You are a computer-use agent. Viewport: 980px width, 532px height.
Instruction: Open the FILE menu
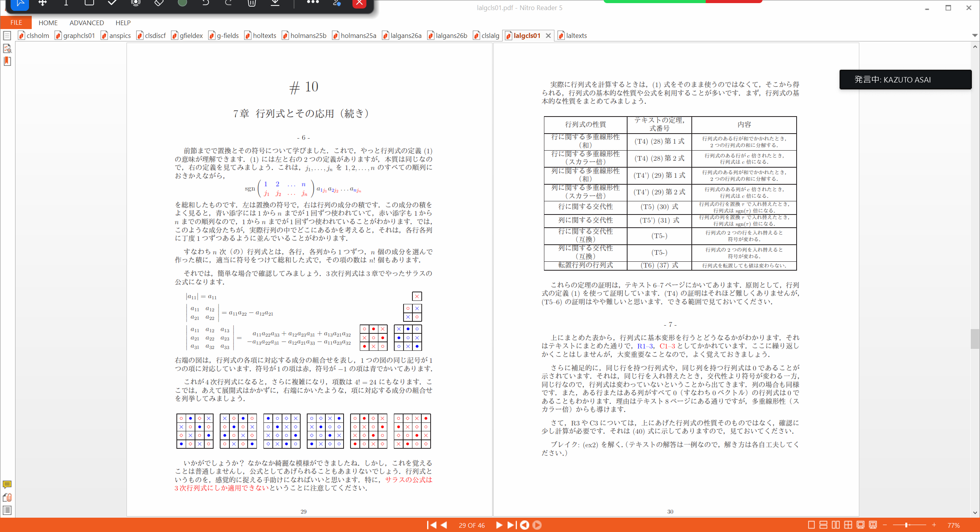[16, 22]
